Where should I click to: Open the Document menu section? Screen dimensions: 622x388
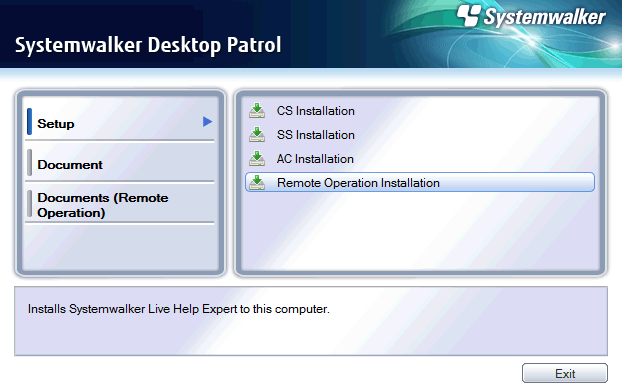tap(120, 163)
